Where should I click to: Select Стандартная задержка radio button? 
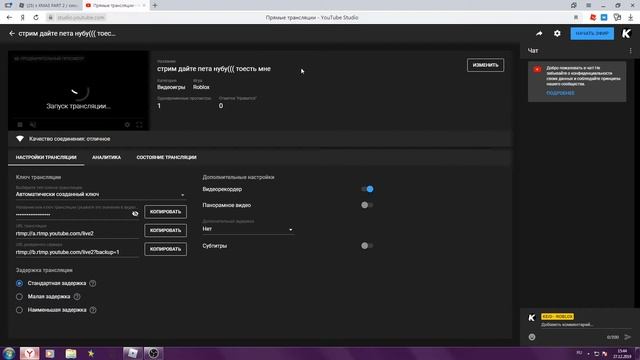19,283
